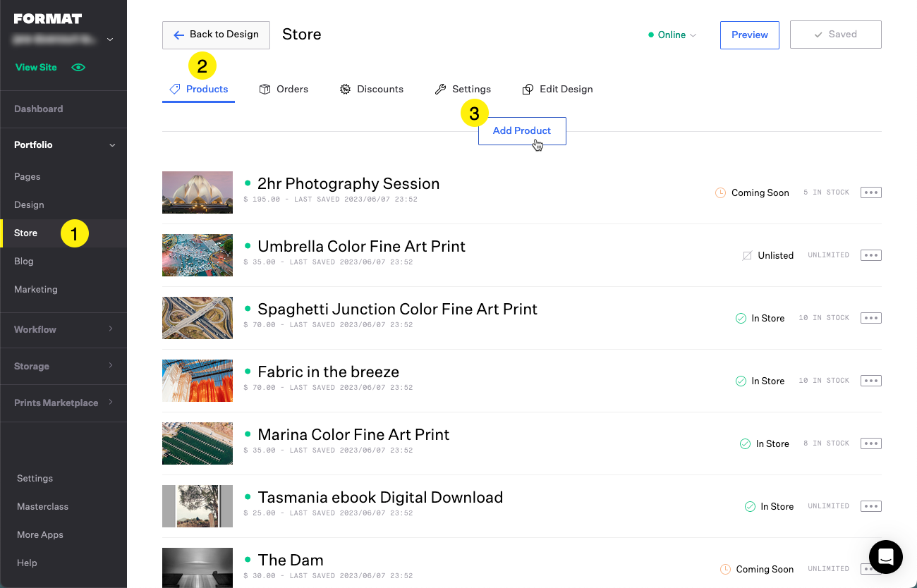Click the eye icon beside View Site
This screenshot has width=917, height=588.
[x=78, y=68]
